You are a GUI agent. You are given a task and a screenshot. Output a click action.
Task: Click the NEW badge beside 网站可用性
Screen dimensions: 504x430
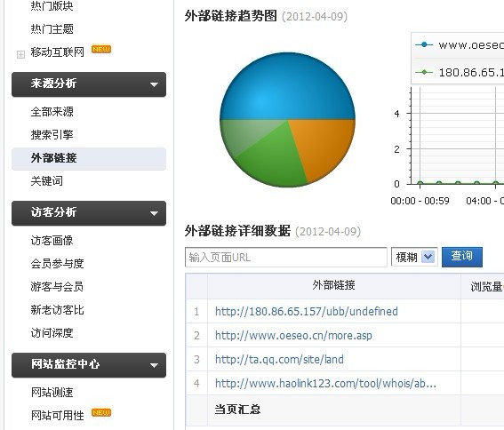(101, 412)
